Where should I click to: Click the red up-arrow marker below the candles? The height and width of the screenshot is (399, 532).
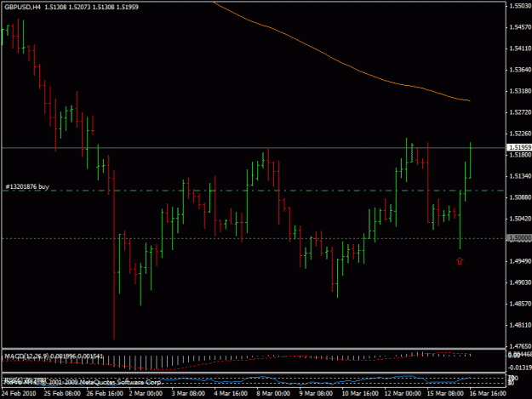coord(460,260)
